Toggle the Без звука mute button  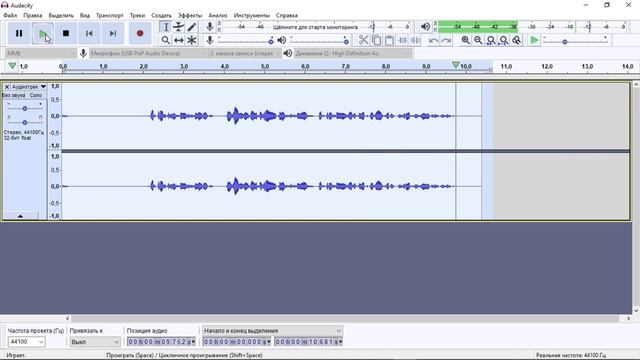(x=14, y=95)
